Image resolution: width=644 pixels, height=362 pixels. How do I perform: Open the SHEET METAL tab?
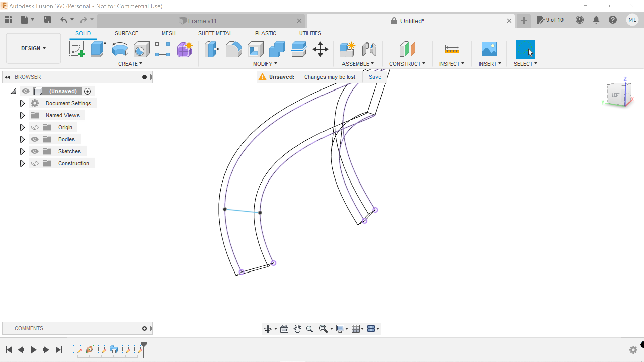click(x=215, y=33)
